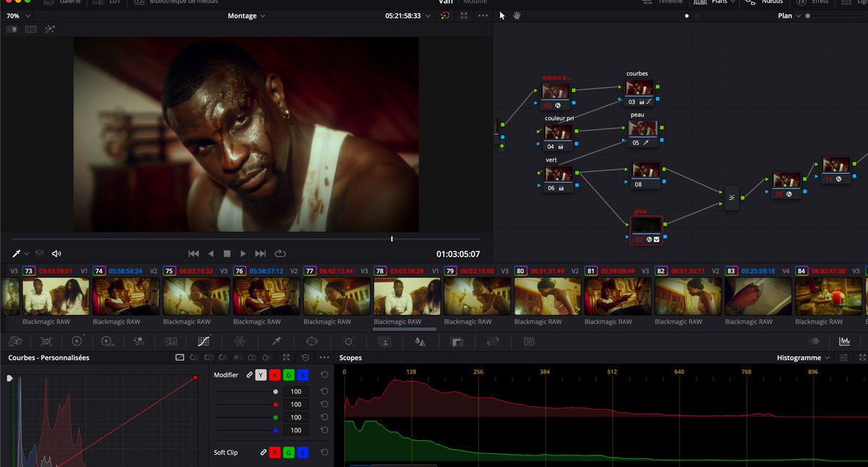Screen dimensions: 868x467
Task: Open viewer options three-dot menu
Action: (x=483, y=15)
